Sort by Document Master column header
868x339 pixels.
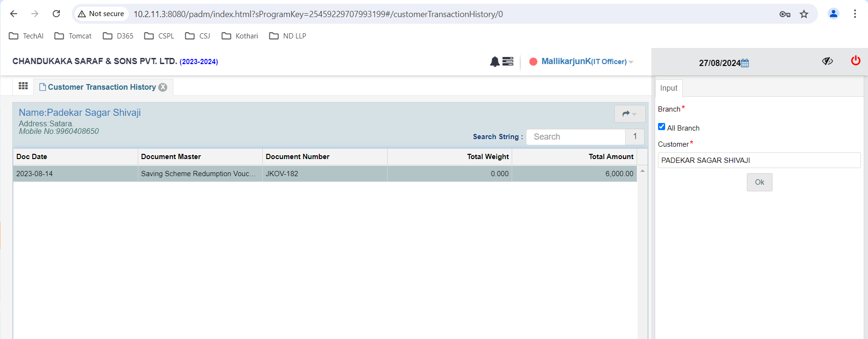point(200,157)
